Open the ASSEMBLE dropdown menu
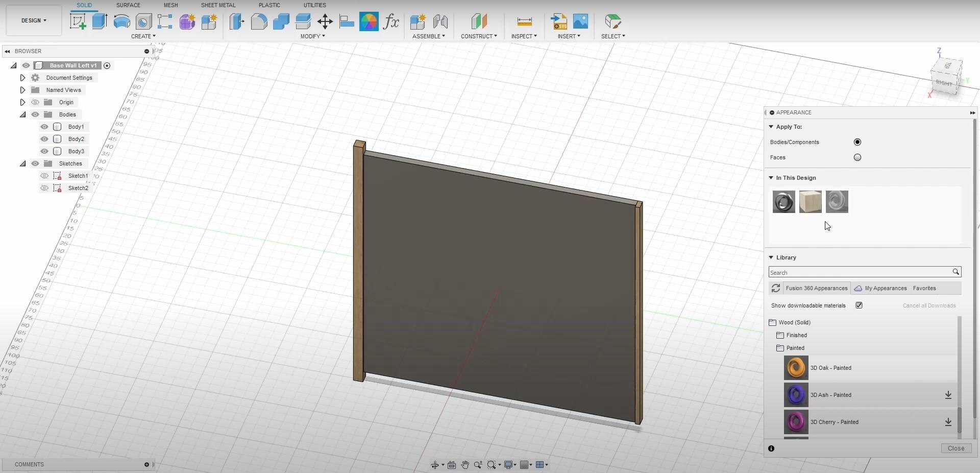980x473 pixels. 429,36
